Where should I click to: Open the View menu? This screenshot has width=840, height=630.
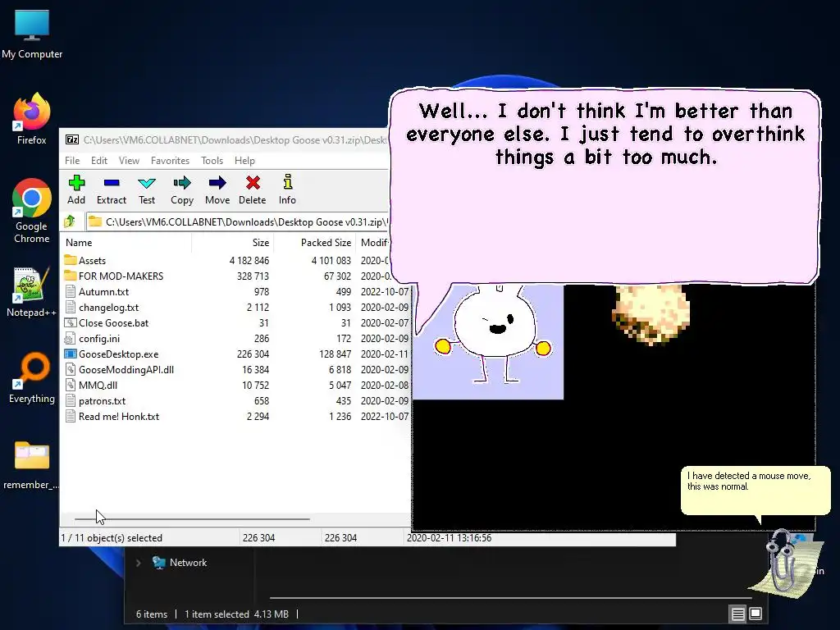click(x=129, y=161)
